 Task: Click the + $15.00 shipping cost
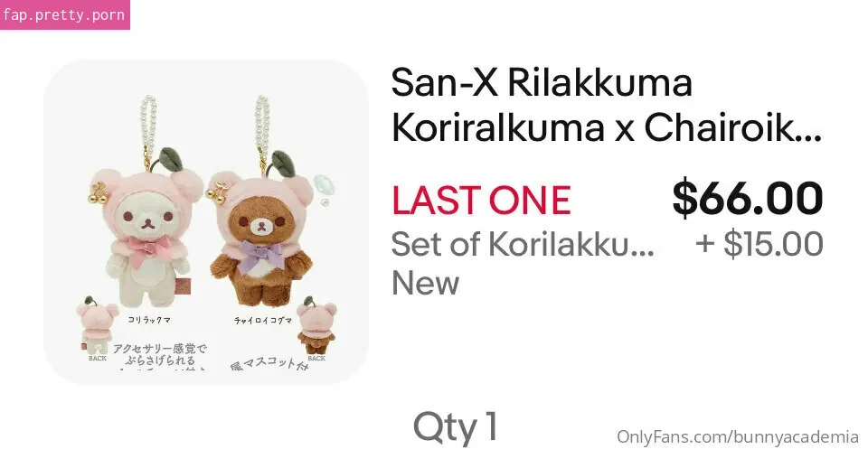759,244
